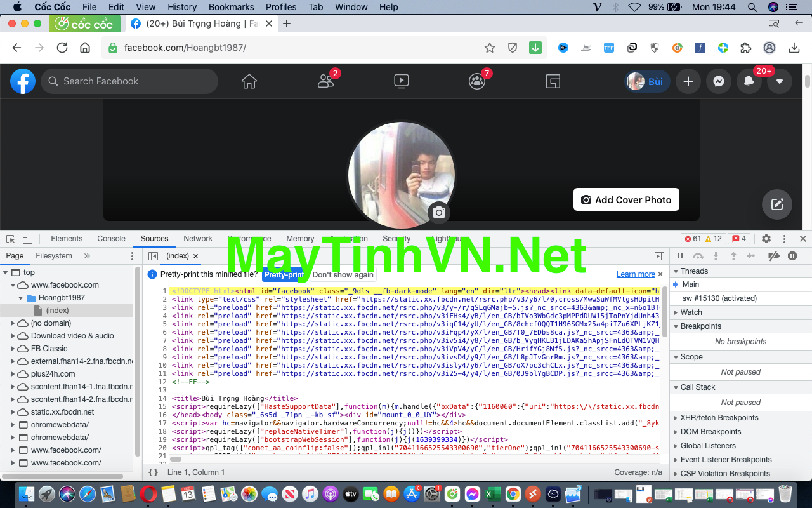Open the Facebook Watch video icon

(401, 81)
